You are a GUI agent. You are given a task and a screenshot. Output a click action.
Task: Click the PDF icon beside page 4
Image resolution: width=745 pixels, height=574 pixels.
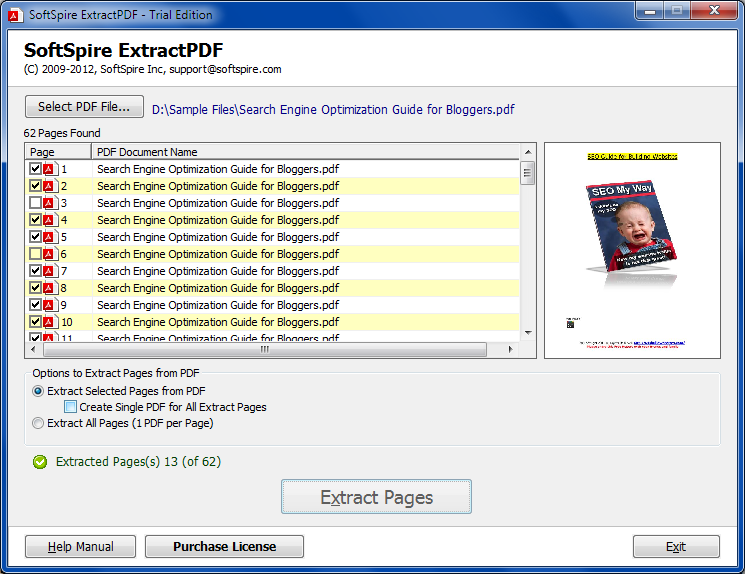[49, 220]
